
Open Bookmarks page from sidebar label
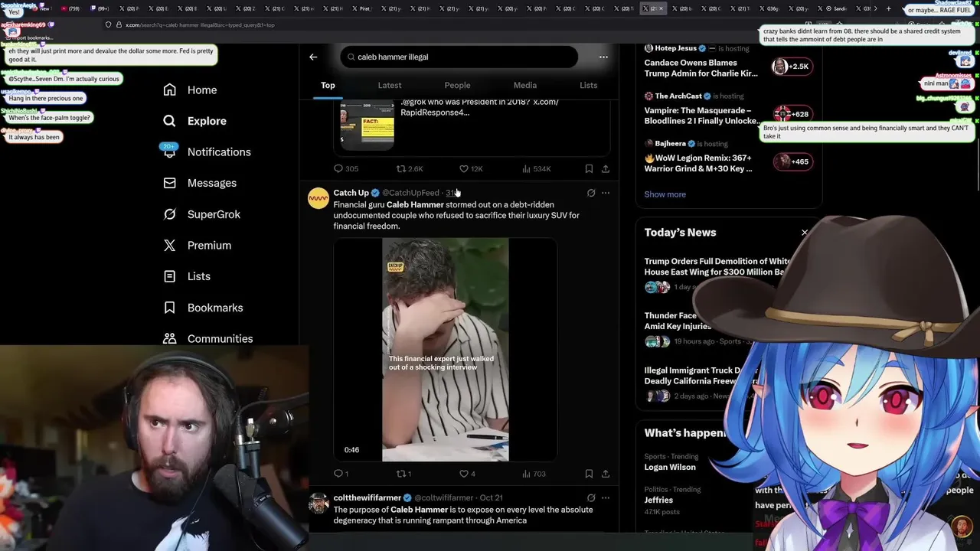coord(215,308)
